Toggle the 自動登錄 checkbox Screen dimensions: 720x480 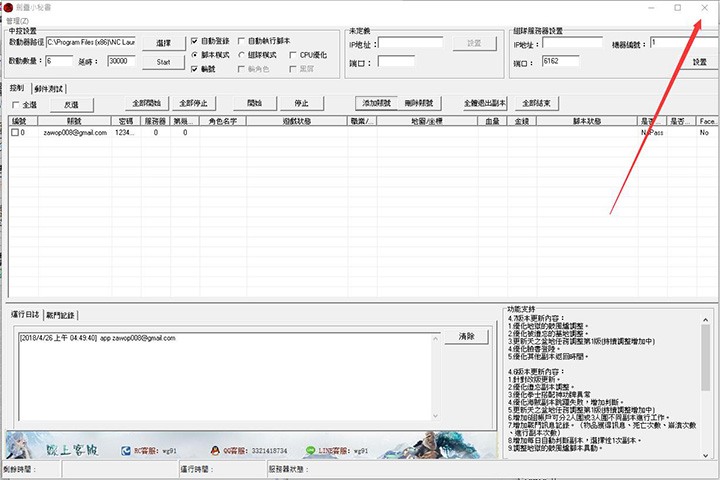pos(194,41)
